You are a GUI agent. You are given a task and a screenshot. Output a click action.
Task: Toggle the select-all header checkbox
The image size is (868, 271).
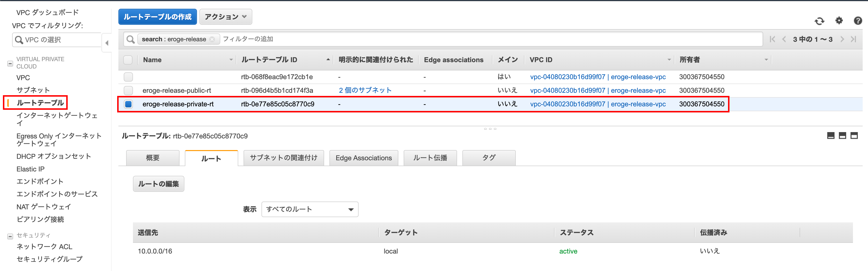tap(128, 60)
